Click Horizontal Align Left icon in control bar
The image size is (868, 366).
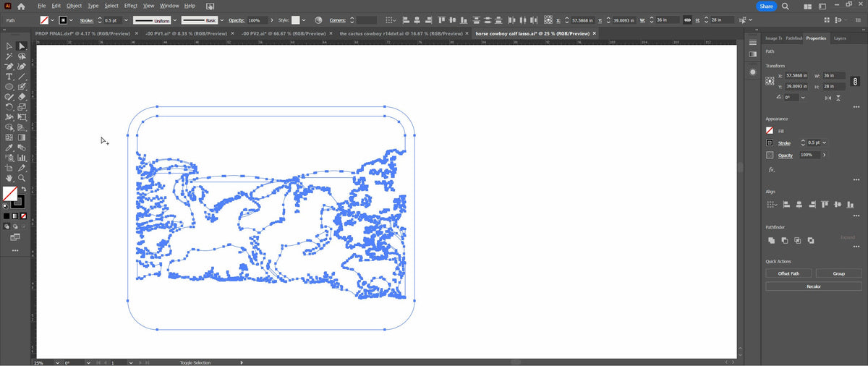point(405,20)
